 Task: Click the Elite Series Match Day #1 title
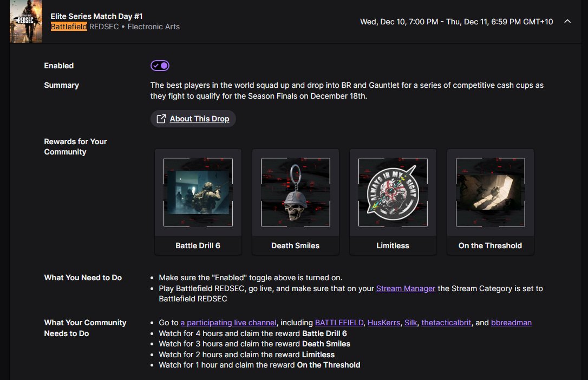tap(96, 16)
